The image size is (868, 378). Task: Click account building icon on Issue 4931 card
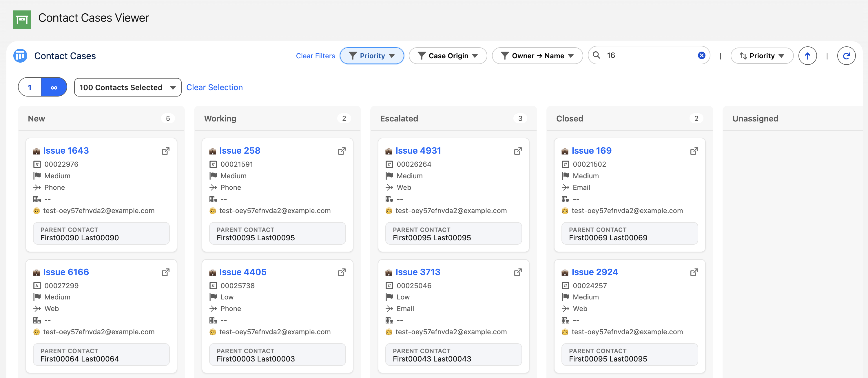tap(389, 199)
